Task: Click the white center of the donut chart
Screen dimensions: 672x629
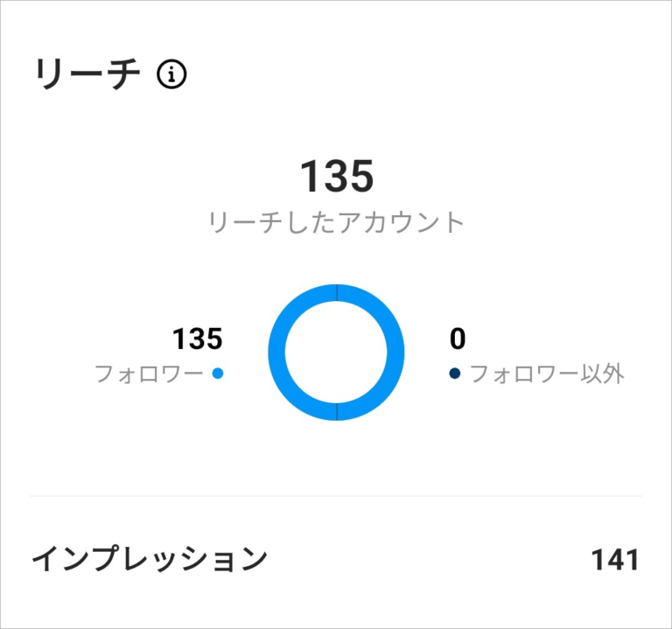Action: (337, 352)
